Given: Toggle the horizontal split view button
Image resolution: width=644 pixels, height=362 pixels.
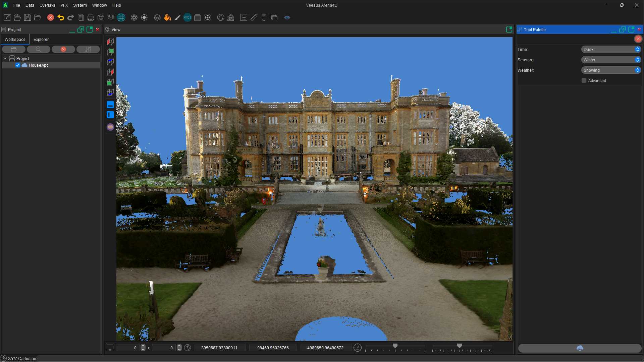Looking at the screenshot, I should coord(110,105).
